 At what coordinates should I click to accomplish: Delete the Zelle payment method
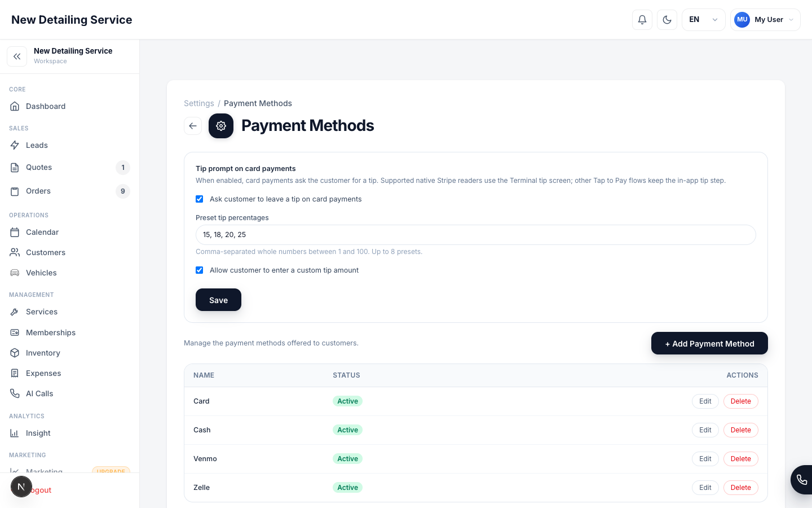[741, 488]
